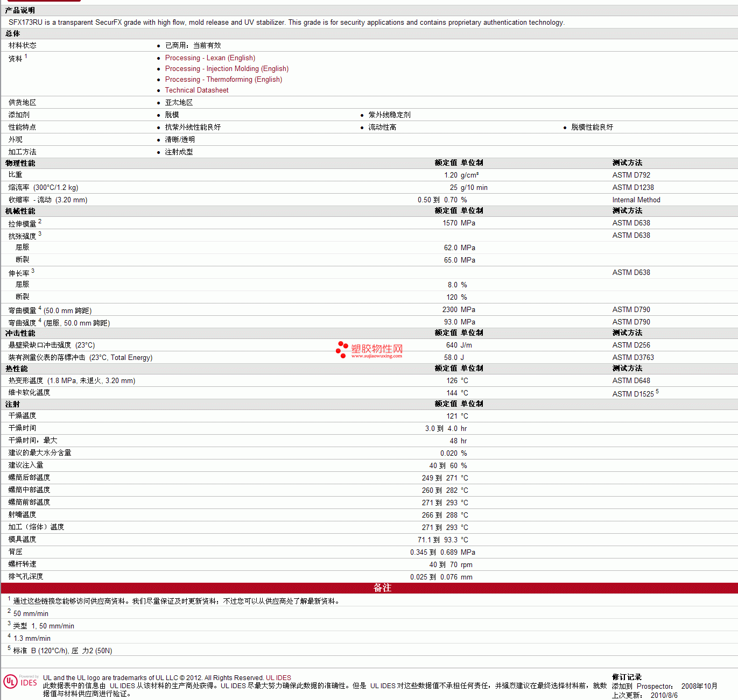This screenshot has height=700, width=738.
Task: Select the 2010/8/6 last updated date
Action: coord(664,696)
